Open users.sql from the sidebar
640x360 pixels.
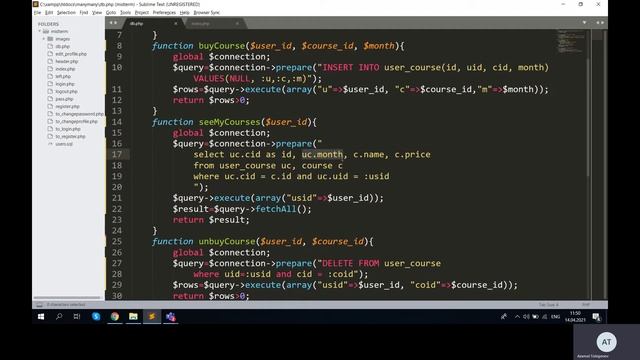(x=64, y=144)
